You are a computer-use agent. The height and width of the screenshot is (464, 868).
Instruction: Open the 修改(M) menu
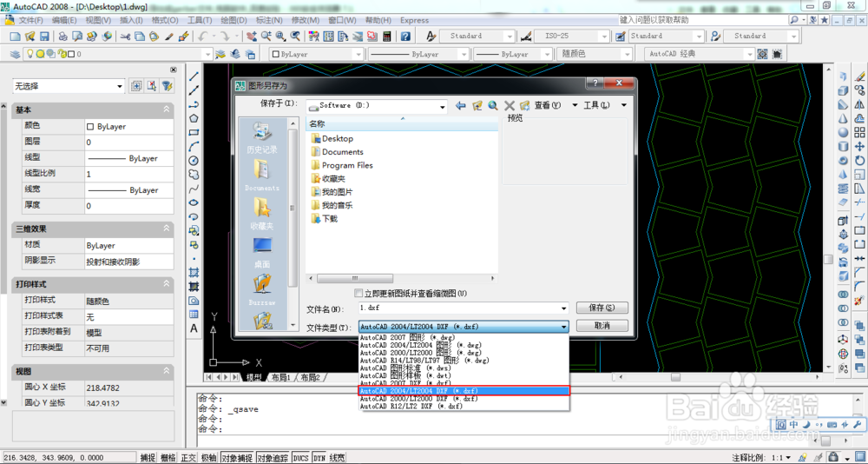pos(306,21)
